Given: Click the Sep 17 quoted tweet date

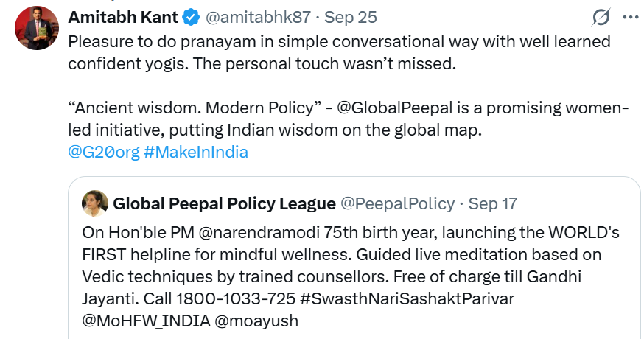Looking at the screenshot, I should pyautogui.click(x=493, y=203).
